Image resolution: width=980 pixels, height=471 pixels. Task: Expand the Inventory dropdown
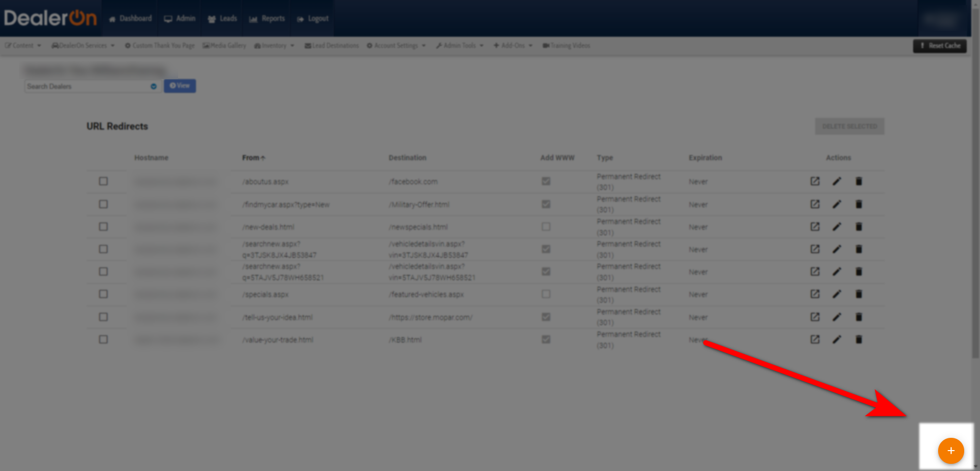tap(274, 45)
